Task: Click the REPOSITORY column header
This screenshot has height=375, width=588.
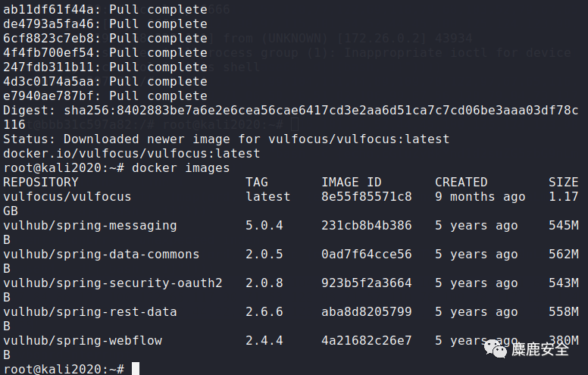Action: click(41, 183)
